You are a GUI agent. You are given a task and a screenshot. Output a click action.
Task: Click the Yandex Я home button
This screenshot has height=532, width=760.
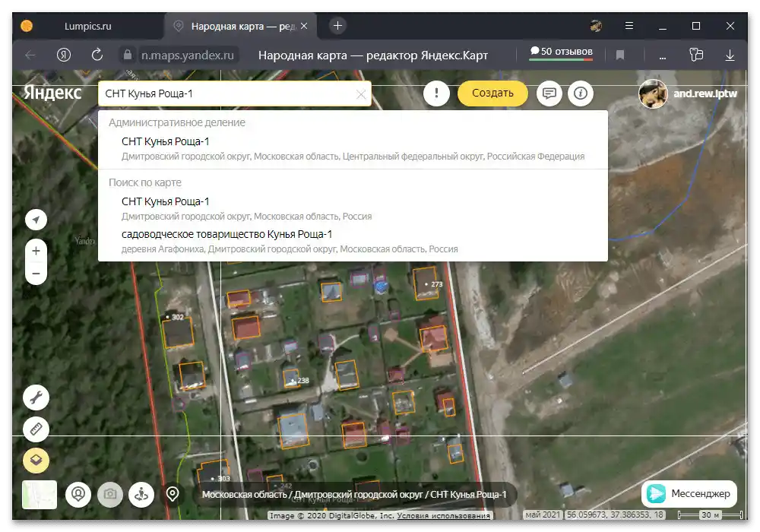click(64, 55)
